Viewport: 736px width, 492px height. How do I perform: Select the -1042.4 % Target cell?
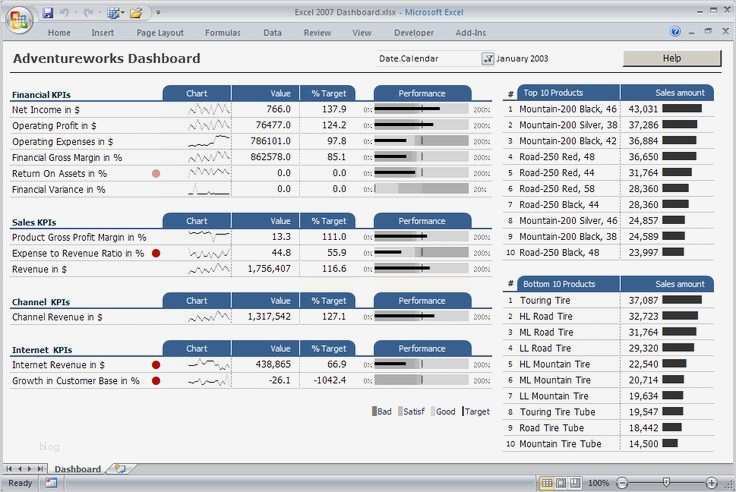[330, 380]
